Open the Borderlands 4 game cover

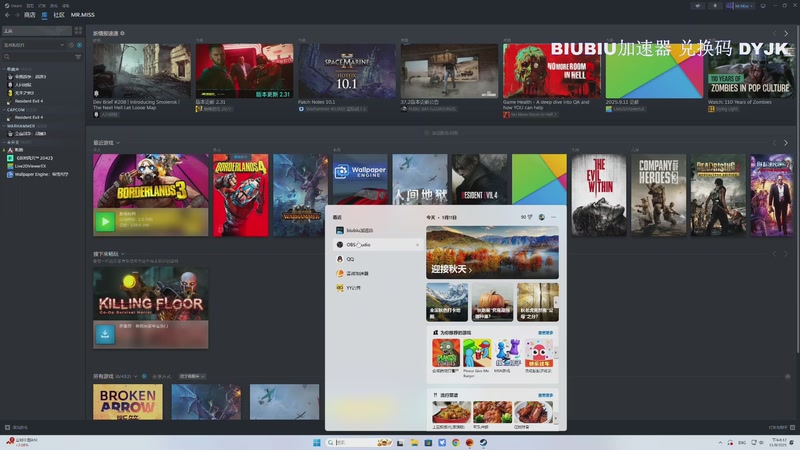point(240,195)
